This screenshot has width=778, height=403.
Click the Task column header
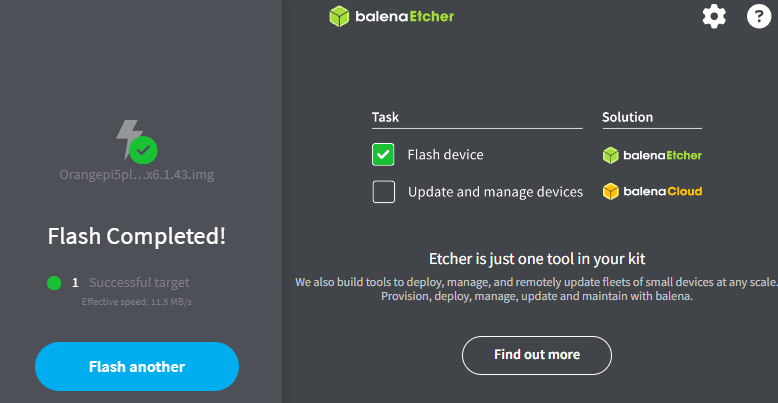click(385, 117)
